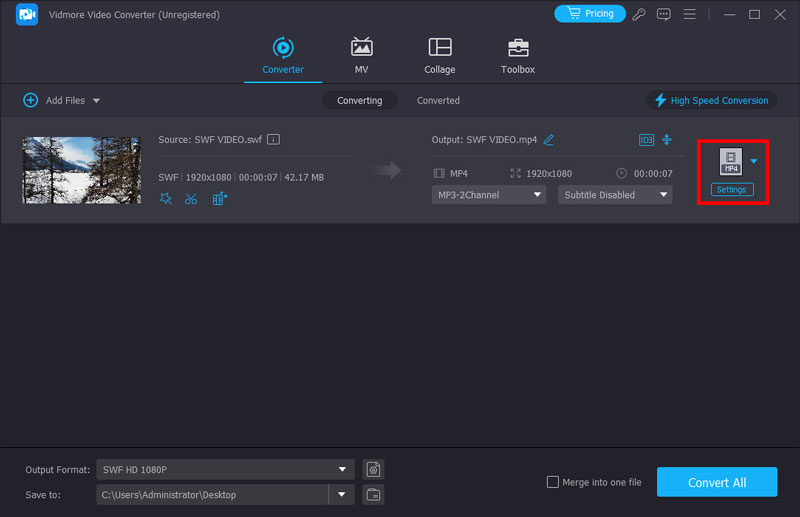Enable Merge into one file checkbox
Viewport: 800px width, 517px height.
coord(553,482)
